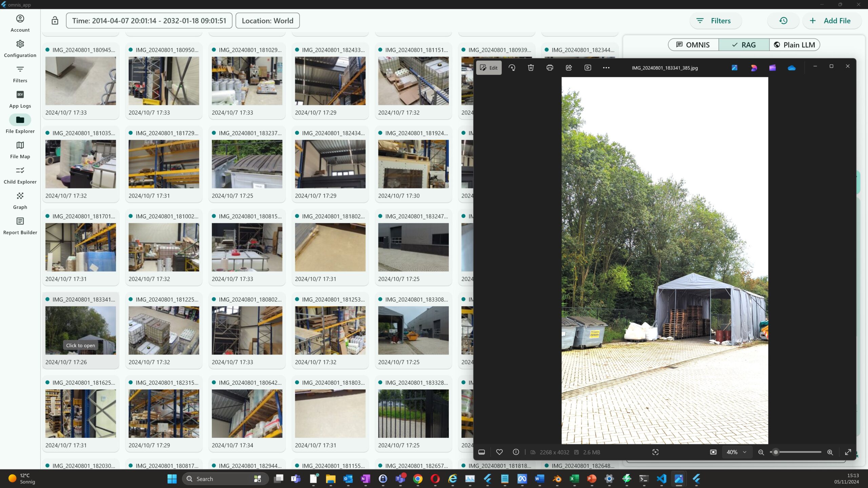Open Microsoft Word from taskbar
This screenshot has height=488, width=868.
click(539, 479)
